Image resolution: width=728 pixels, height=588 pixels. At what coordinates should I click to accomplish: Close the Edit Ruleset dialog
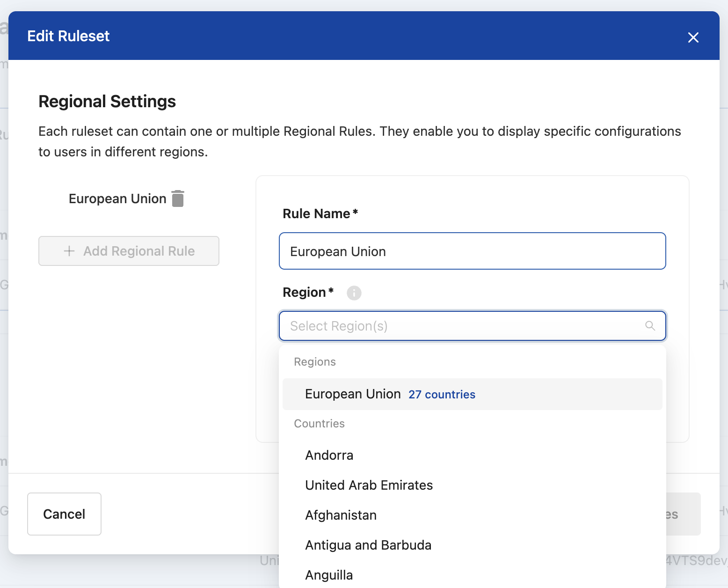tap(693, 37)
